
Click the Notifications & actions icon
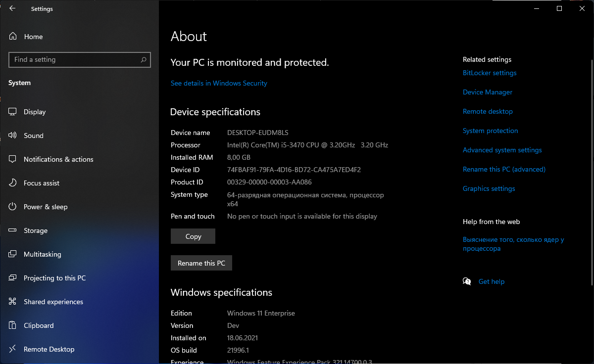[13, 159]
